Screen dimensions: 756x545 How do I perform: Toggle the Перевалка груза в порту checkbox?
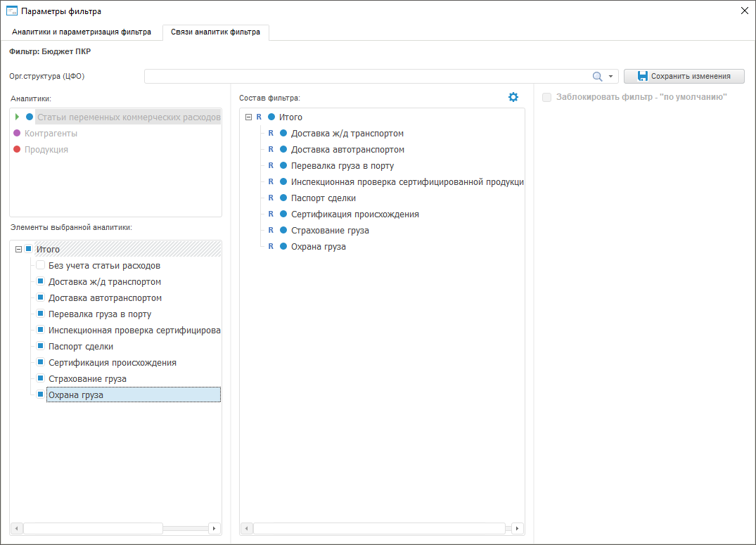click(41, 314)
